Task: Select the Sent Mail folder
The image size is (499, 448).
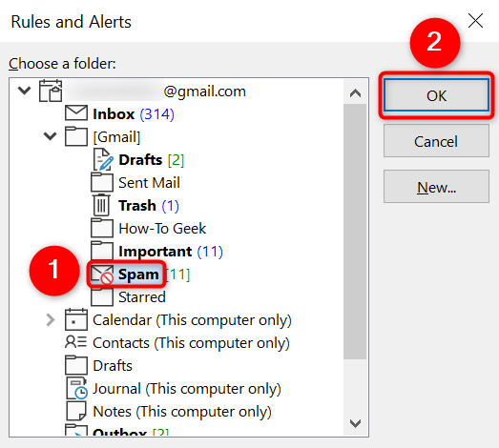Action: point(149,183)
